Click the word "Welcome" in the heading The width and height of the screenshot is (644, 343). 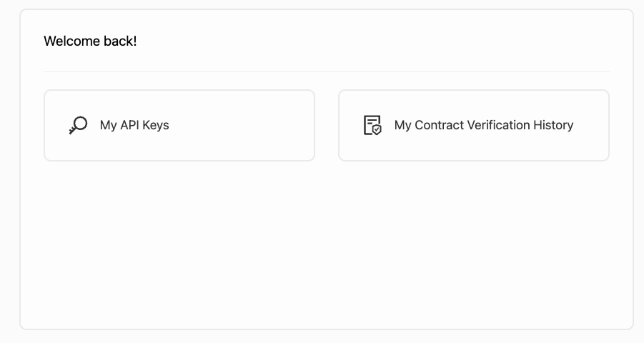[x=70, y=41]
